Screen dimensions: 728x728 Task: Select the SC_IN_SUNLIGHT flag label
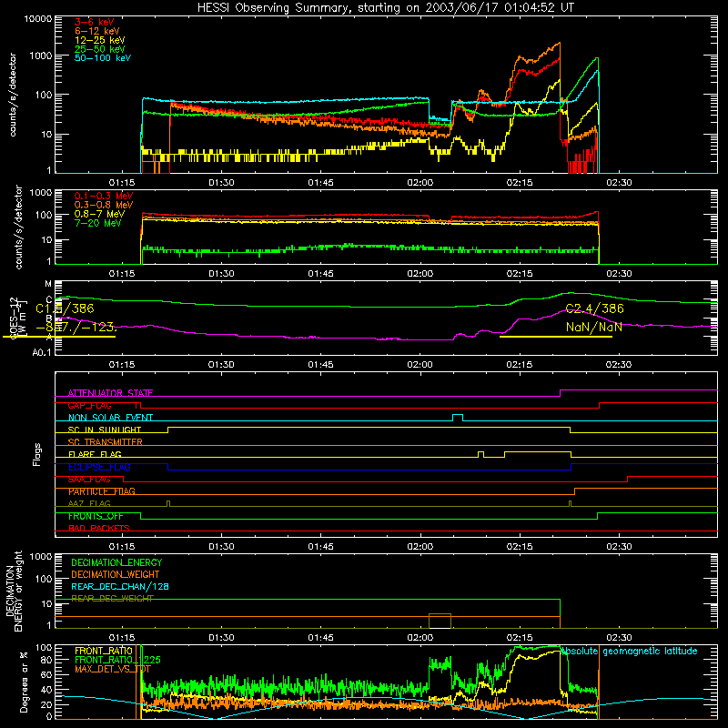(x=105, y=430)
